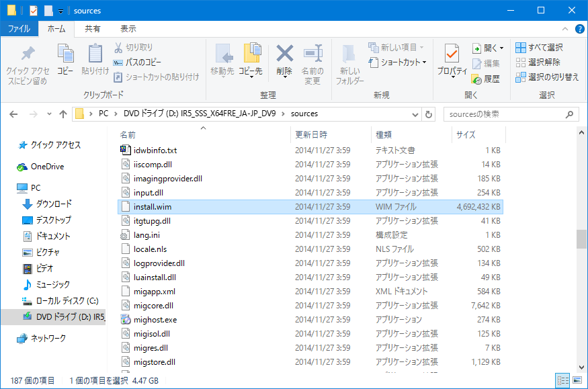The height and width of the screenshot is (389, 588).
Task: Open the quick access toolbar dropdown
Action: point(60,11)
